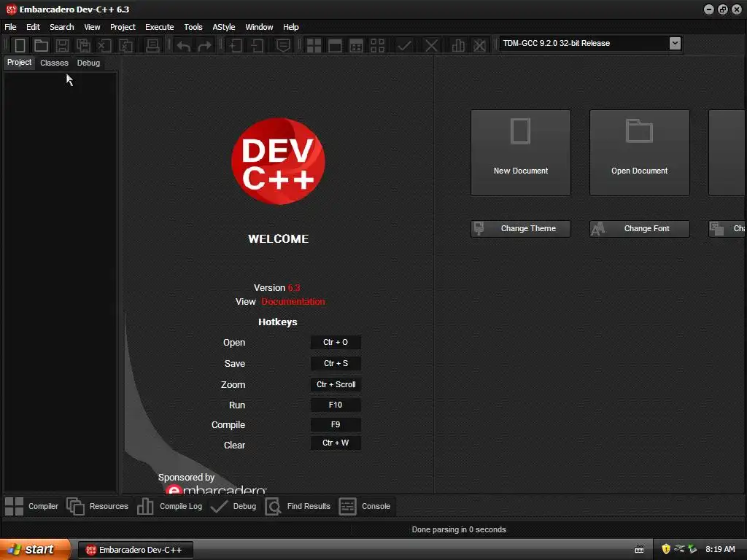Click the Debug checkmark toolbar icon
Screen dimensions: 747x560
coord(404,45)
